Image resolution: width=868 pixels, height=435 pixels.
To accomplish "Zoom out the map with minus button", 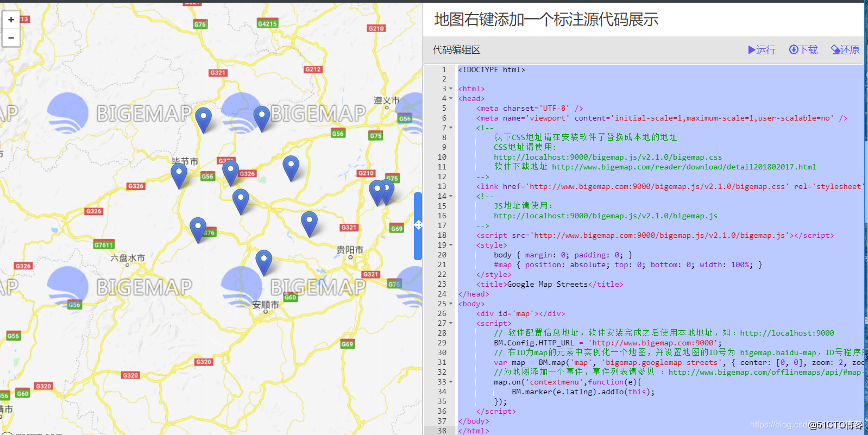I will [x=11, y=37].
